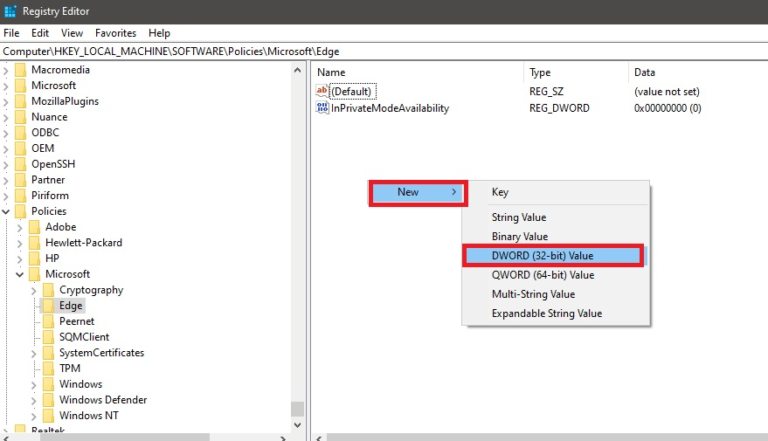
Task: Click the 0x00000000 (0) data cell
Action: [668, 108]
